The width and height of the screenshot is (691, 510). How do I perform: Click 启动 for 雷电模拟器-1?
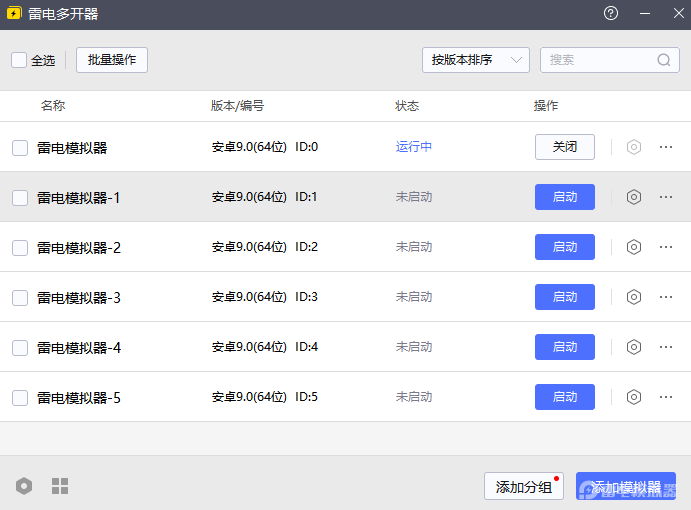[x=565, y=197]
